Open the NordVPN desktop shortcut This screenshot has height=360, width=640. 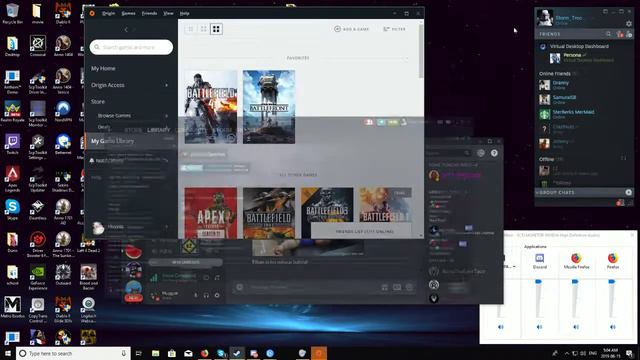63,112
